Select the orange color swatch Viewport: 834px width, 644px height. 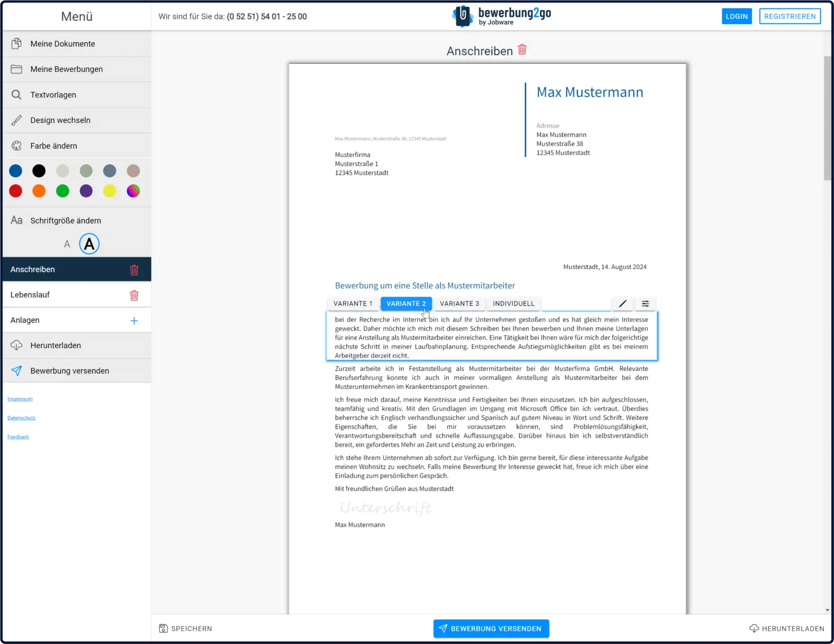pos(39,191)
